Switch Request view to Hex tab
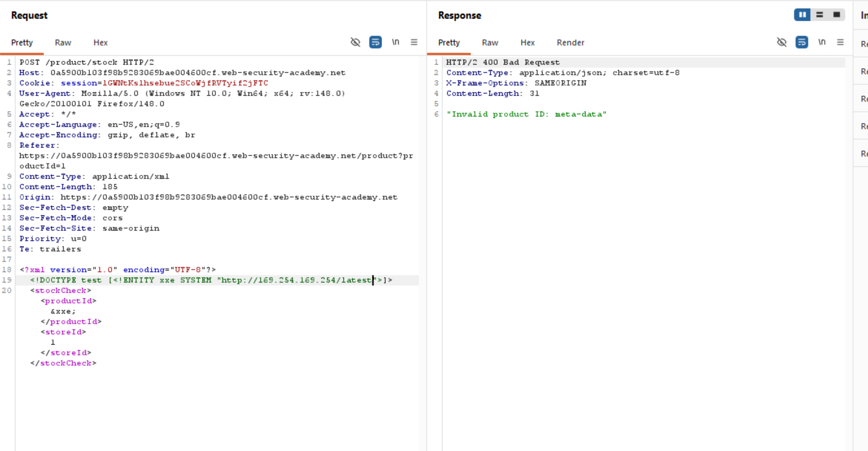 [x=100, y=42]
